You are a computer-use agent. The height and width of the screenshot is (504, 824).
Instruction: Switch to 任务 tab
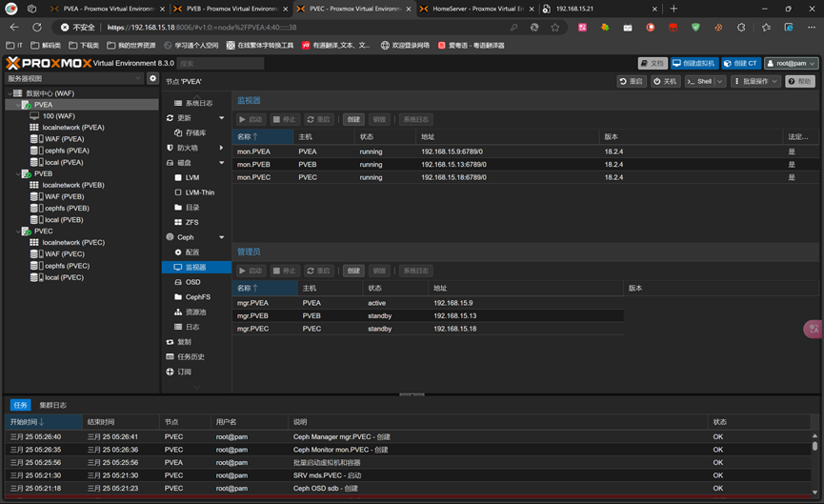point(21,405)
